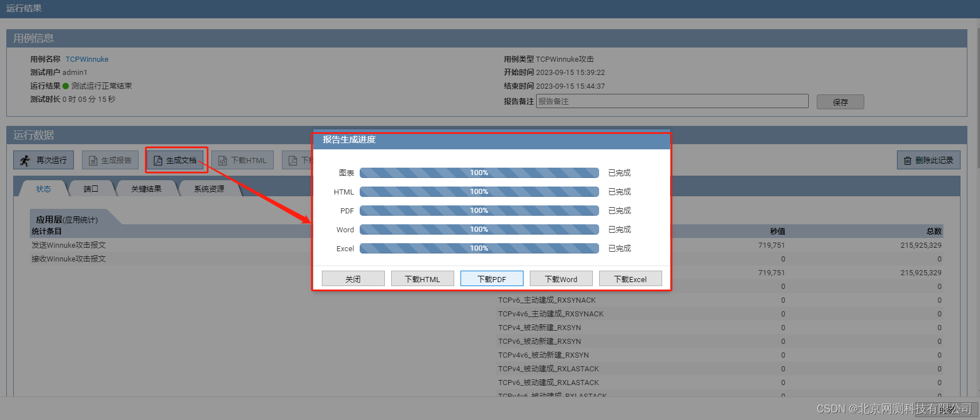
Task: Open the 系统资源 tab
Action: click(209, 189)
